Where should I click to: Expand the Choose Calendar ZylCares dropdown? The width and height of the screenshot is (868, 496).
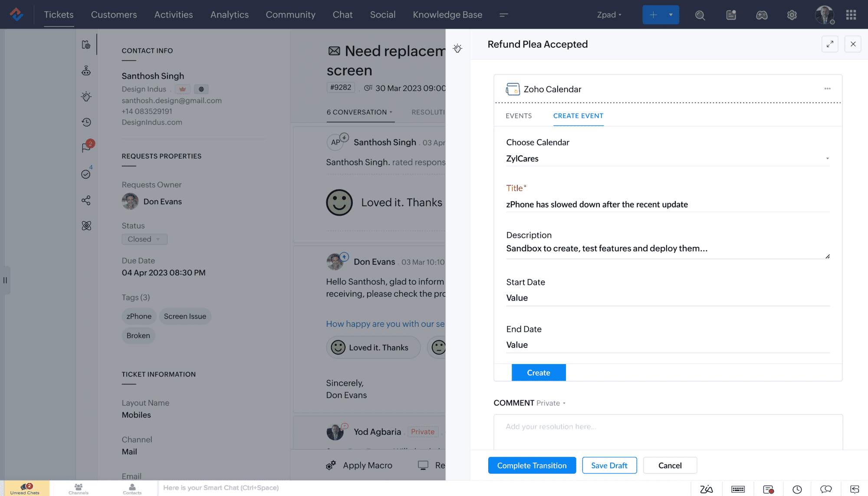827,158
